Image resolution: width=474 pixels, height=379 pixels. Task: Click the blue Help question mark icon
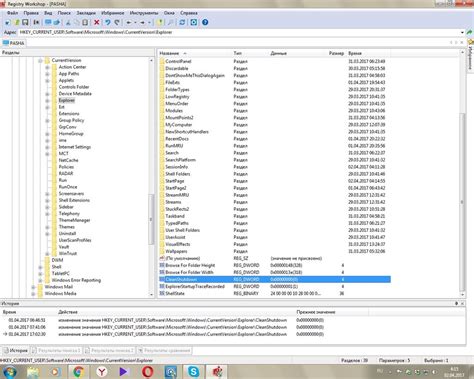pos(205,22)
